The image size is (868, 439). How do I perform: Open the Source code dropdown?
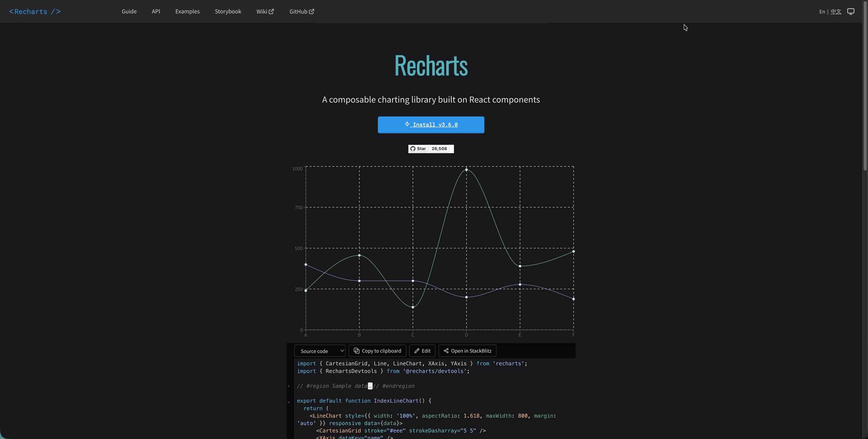click(x=320, y=351)
